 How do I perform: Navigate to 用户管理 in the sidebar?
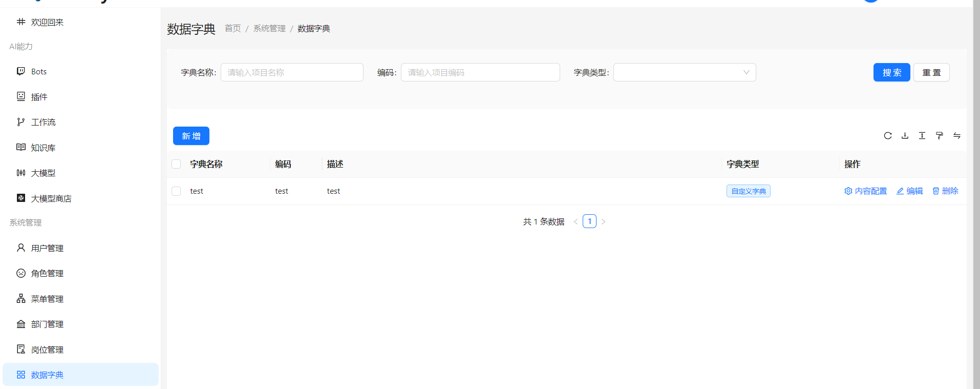[x=47, y=248]
